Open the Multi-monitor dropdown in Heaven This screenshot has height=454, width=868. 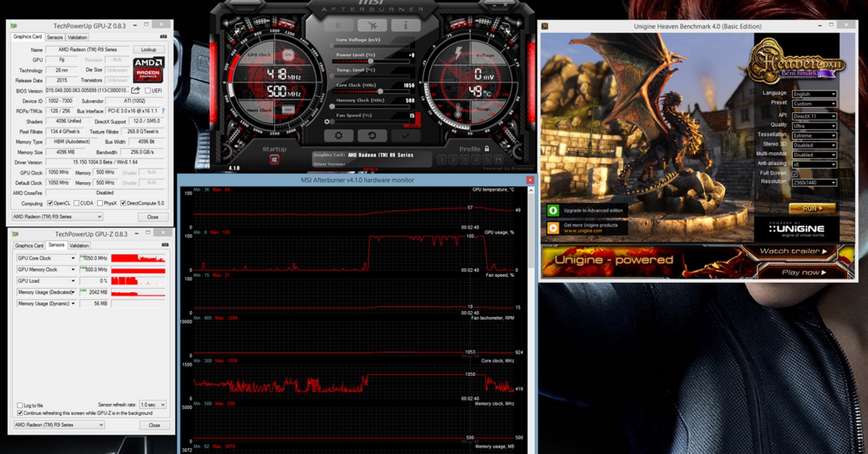pos(814,155)
